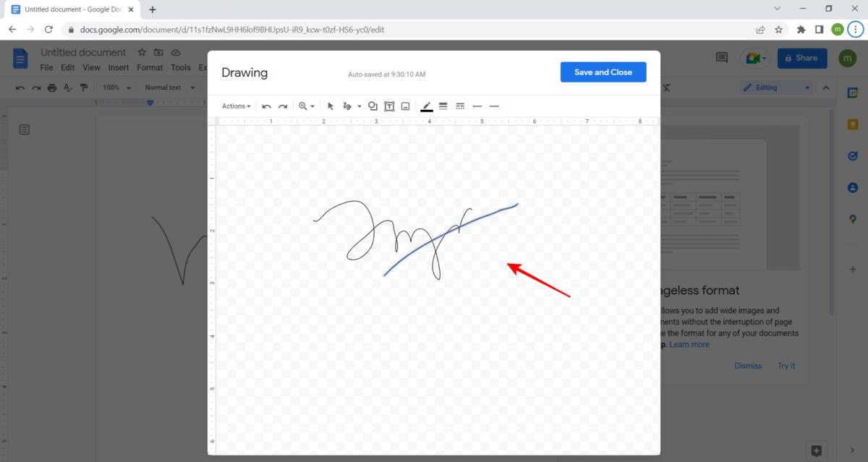Hide the side panel chevron
Viewport: 868px width, 462px height.
point(853,450)
